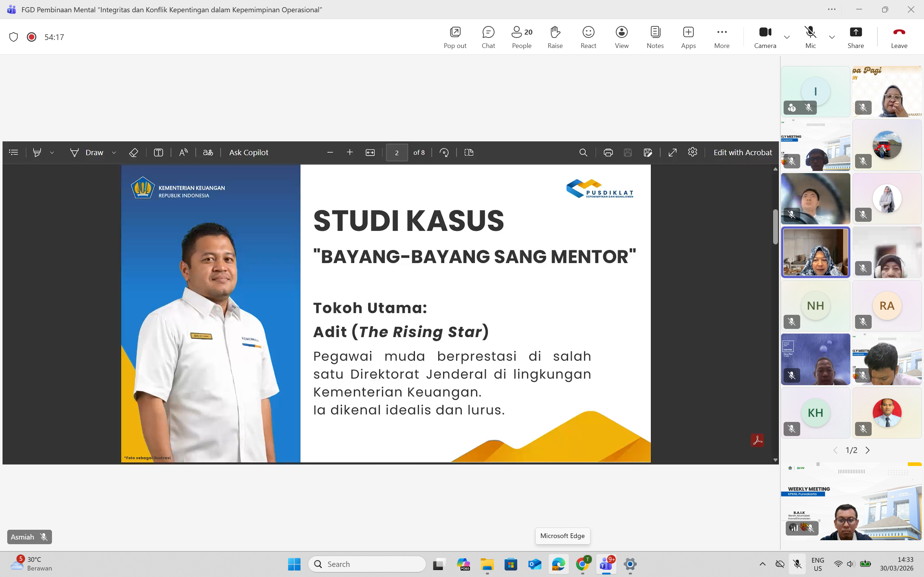
Task: Open Draw tool options dropdown
Action: 114,153
